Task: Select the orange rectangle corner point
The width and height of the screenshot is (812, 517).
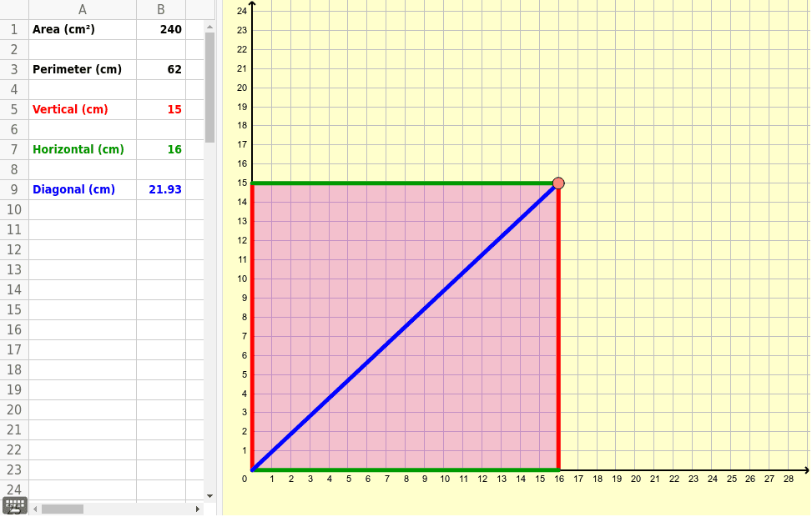Action: 558,183
